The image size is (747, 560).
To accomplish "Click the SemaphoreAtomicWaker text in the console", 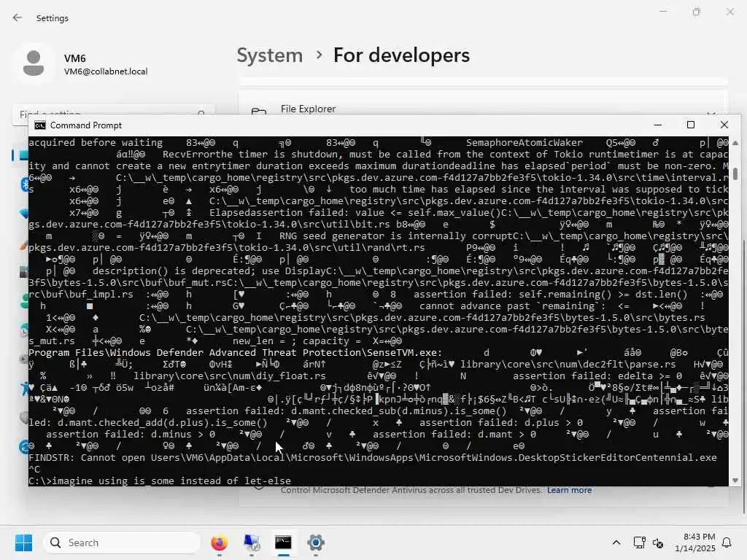I will coord(524,142).
